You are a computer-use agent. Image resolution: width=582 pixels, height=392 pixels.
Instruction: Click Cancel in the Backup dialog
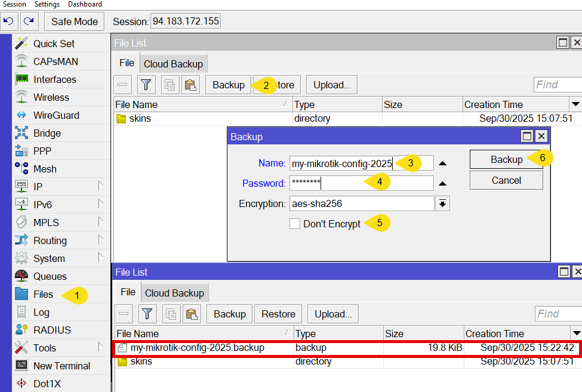506,180
